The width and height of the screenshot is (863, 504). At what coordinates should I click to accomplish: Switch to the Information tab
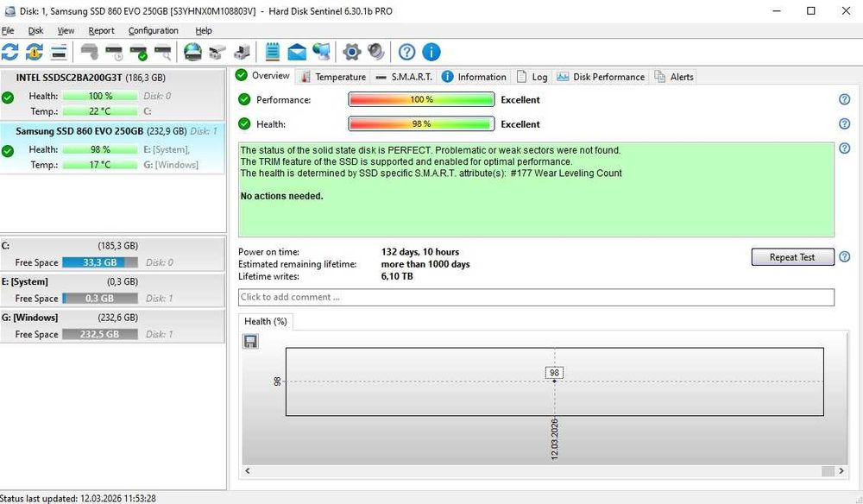[475, 77]
